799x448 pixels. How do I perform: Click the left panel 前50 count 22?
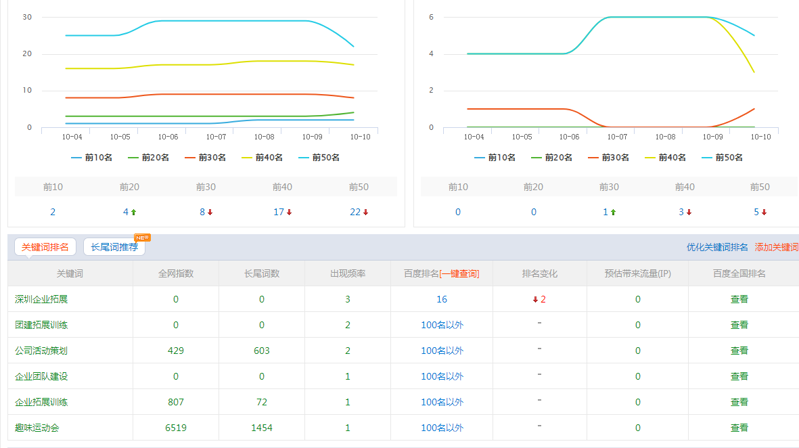pos(355,212)
